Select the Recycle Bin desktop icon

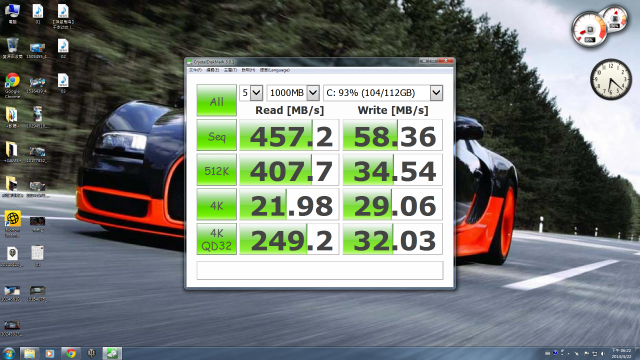(x=12, y=48)
